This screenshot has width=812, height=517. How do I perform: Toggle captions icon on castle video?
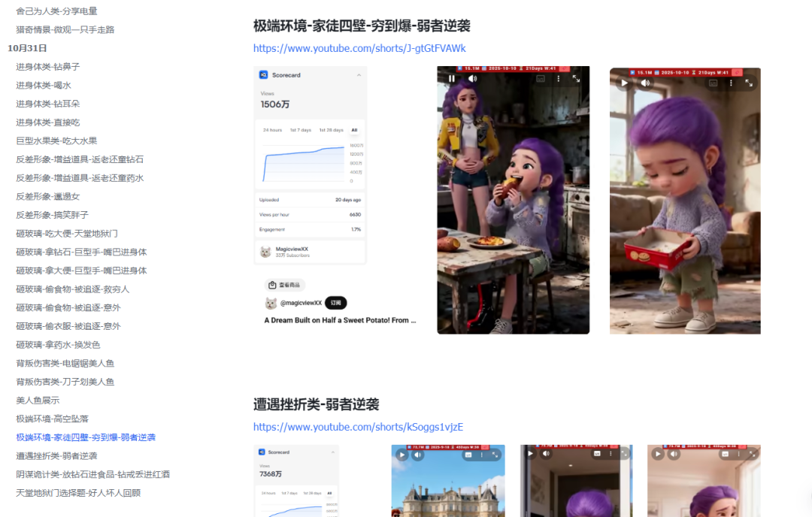[468, 455]
